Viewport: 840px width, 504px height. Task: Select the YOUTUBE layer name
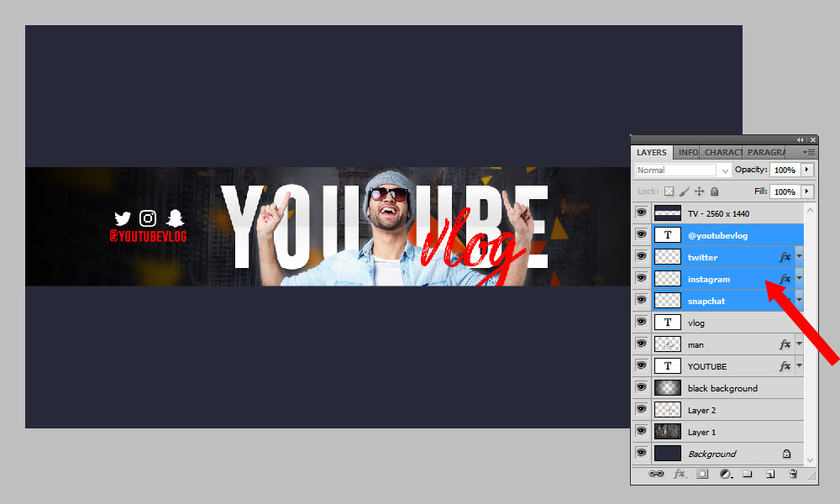707,366
